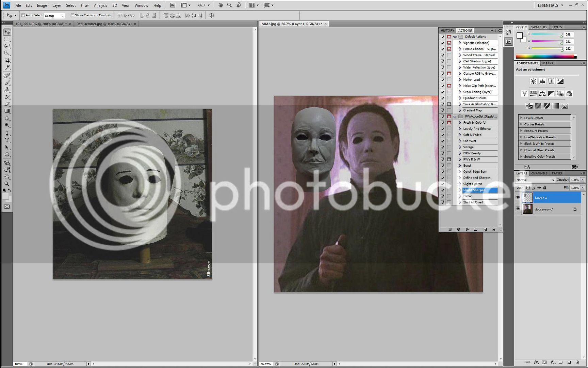The width and height of the screenshot is (588, 368).
Task: Delete layer with the trash icon
Action: (x=577, y=362)
